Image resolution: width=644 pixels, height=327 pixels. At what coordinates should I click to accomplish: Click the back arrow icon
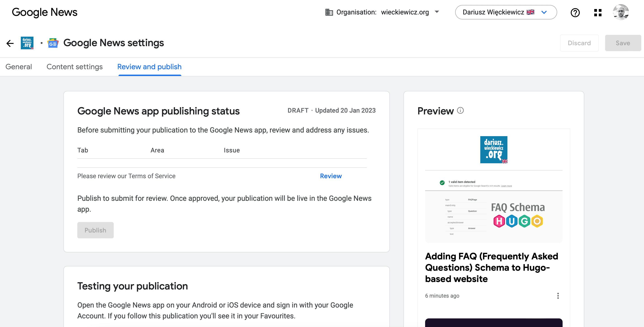[x=10, y=43]
